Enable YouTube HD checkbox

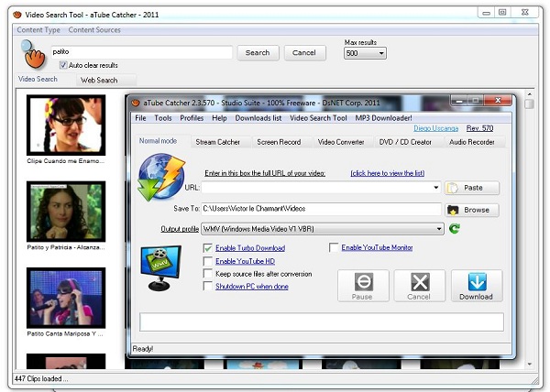(x=208, y=261)
